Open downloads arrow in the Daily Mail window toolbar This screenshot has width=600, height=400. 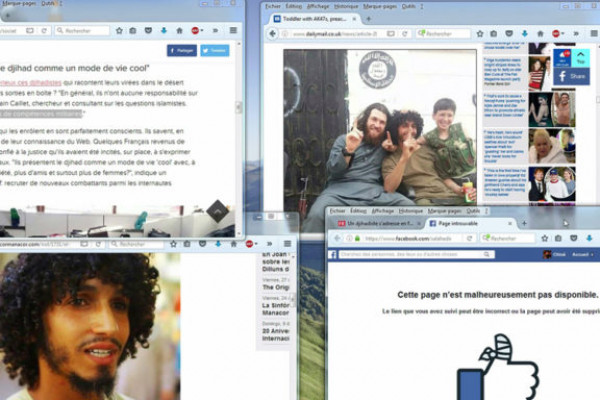click(x=525, y=34)
